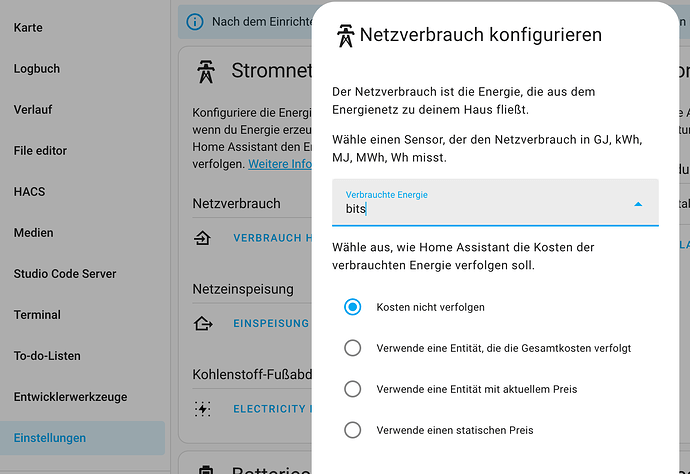Click the transmission tower icon in dialog title
The width and height of the screenshot is (690, 474).
click(345, 36)
